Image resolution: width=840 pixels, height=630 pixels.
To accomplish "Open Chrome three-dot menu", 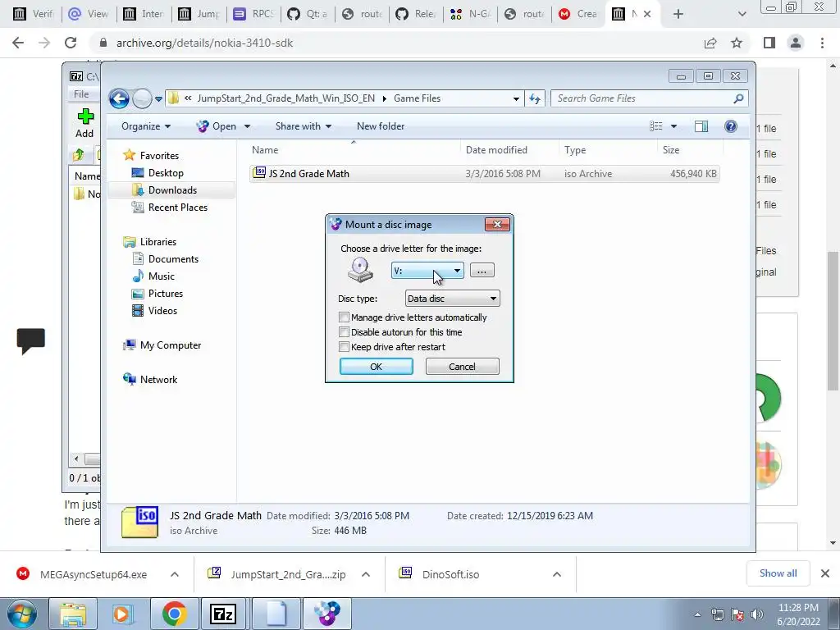I will coord(822,43).
